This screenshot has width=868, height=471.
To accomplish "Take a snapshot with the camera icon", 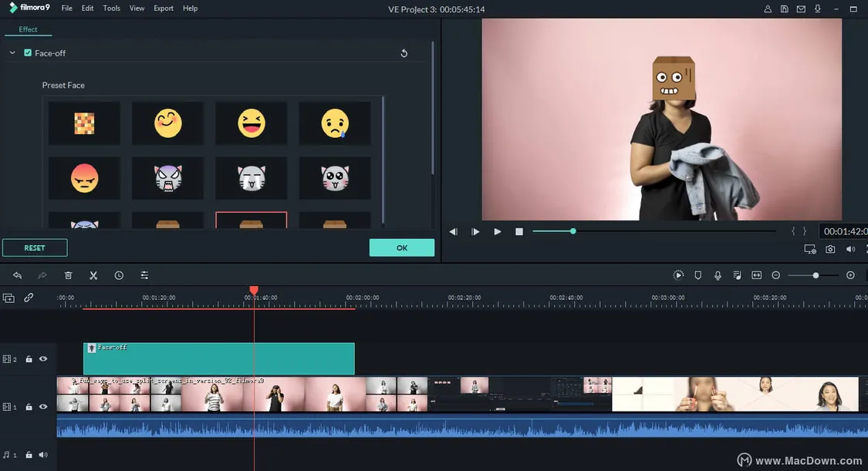I will (830, 249).
